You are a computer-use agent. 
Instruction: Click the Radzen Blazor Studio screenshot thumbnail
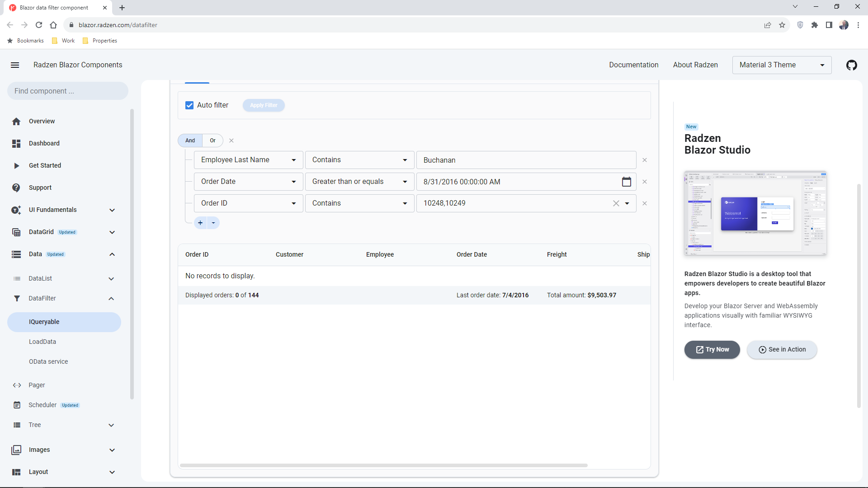pos(755,213)
